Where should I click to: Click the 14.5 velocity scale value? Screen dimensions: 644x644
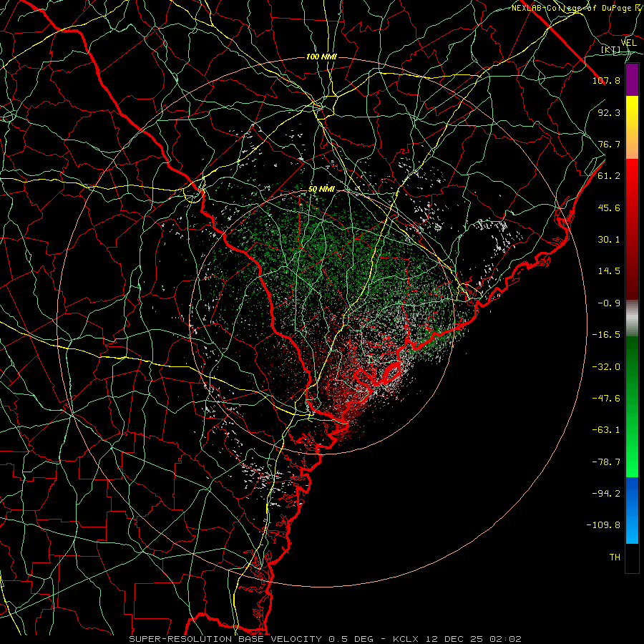click(609, 271)
